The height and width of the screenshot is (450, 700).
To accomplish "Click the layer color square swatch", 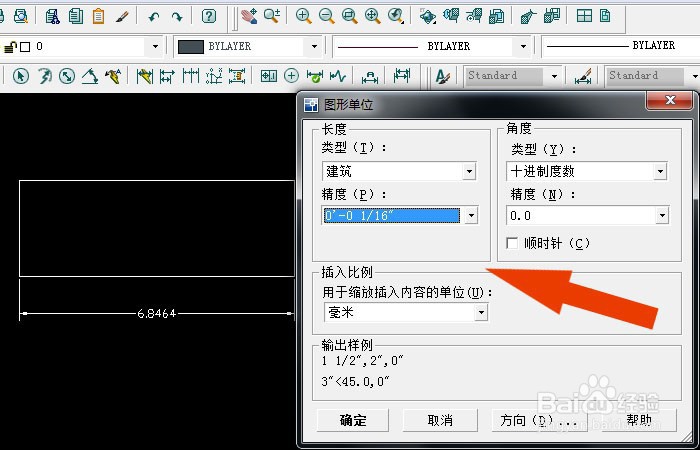I will (25, 46).
